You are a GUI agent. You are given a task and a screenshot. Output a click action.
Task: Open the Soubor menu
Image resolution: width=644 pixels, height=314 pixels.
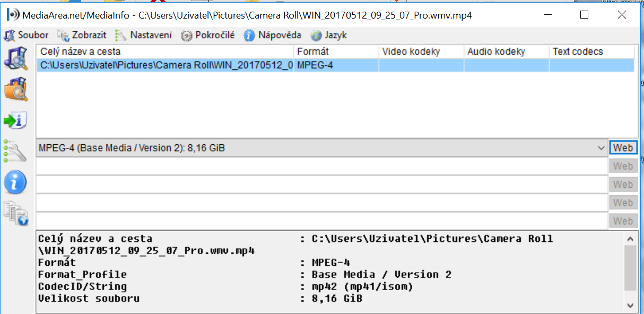(x=27, y=36)
